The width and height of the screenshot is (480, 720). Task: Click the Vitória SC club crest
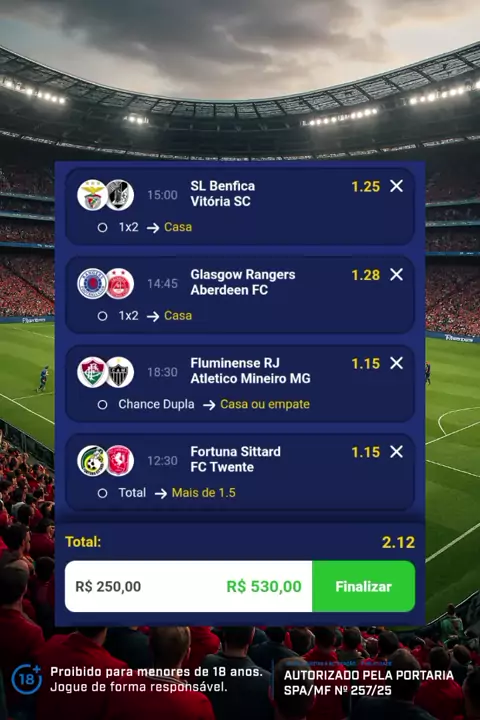120,195
